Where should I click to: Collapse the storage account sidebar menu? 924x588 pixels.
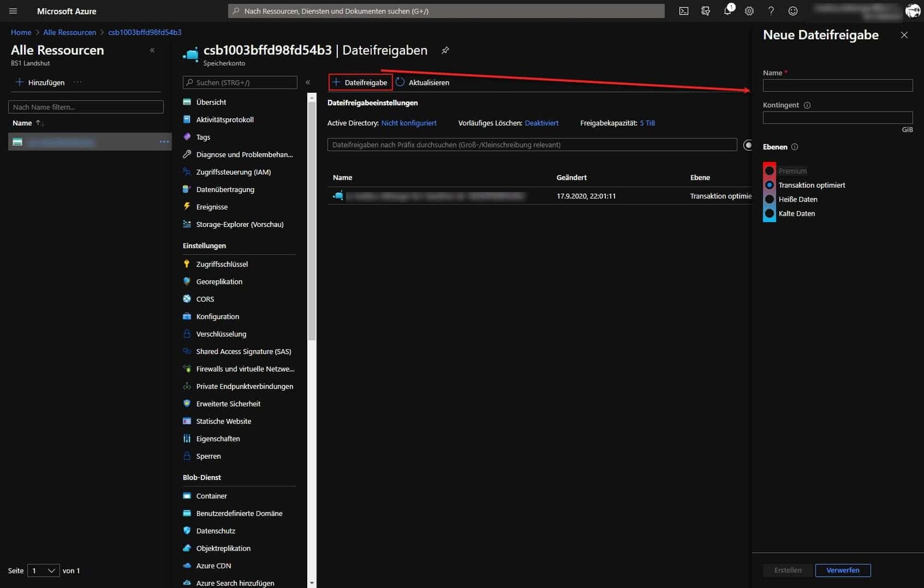[x=308, y=82]
